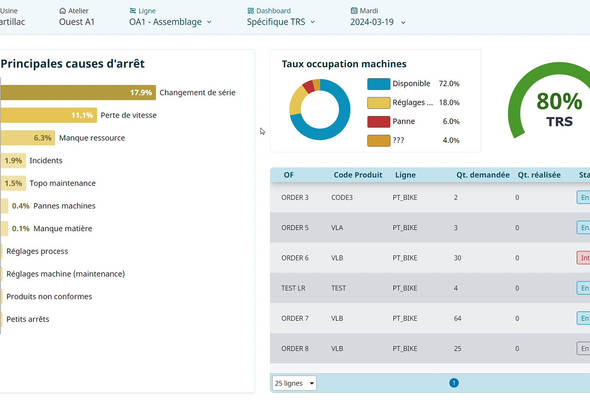Click the blue Disponible legend swatch
Image resolution: width=590 pixels, height=408 pixels.
(379, 84)
